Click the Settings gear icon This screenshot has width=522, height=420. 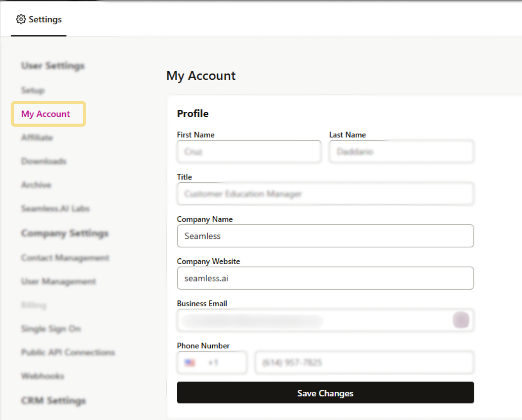(x=21, y=19)
